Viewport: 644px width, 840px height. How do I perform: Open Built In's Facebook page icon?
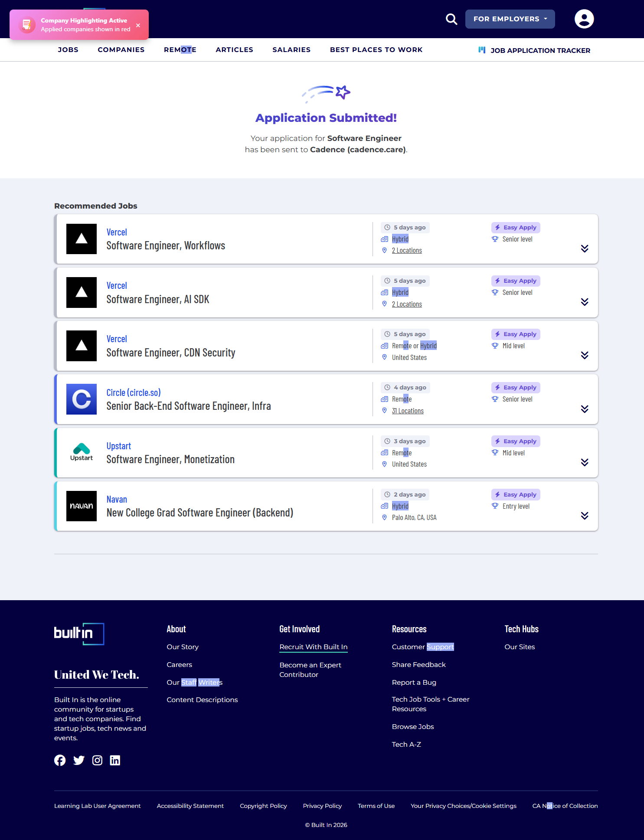tap(60, 760)
